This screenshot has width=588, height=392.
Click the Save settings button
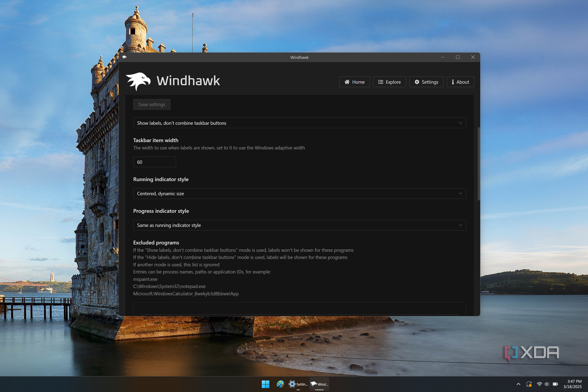click(x=152, y=105)
